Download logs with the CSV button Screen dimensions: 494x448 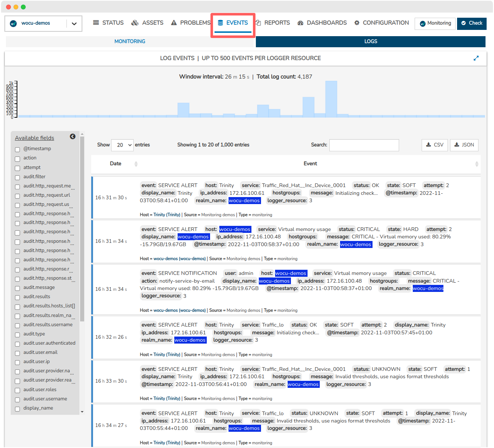[x=435, y=145]
